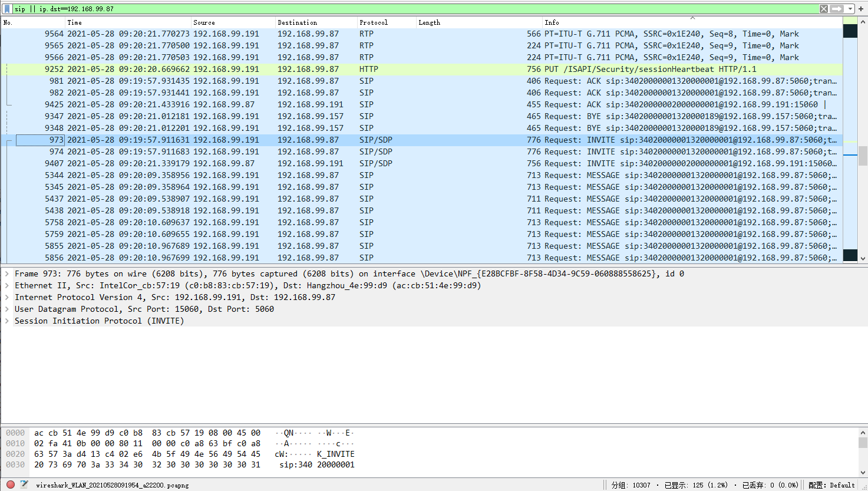Viewport: 868px width, 491px height.
Task: Select packet 5856 SIP MESSAGE row
Action: (422, 258)
